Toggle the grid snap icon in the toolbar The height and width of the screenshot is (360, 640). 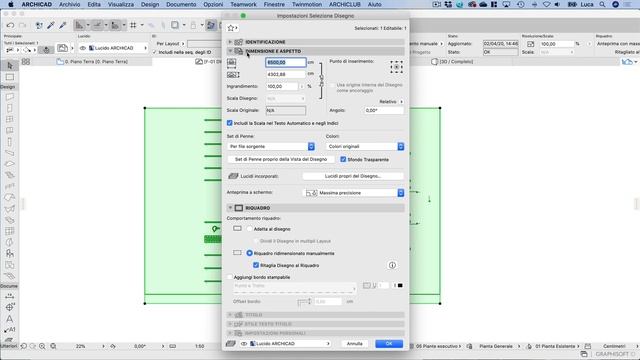point(133,25)
